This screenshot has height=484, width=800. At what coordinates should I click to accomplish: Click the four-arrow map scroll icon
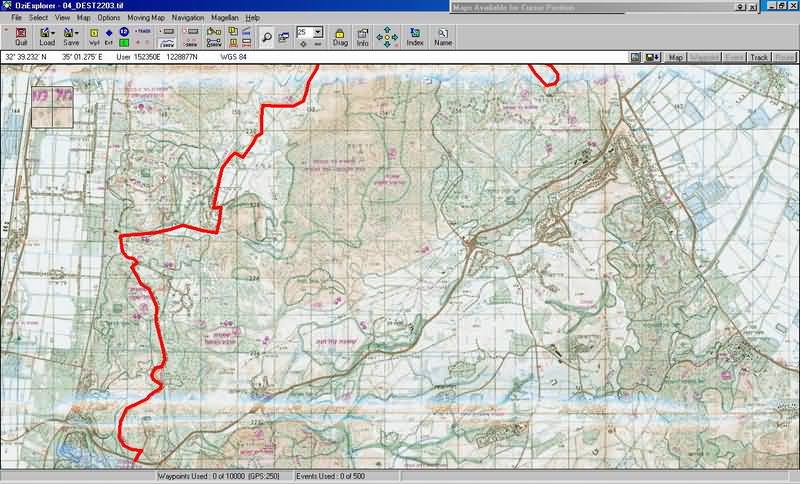[x=388, y=37]
